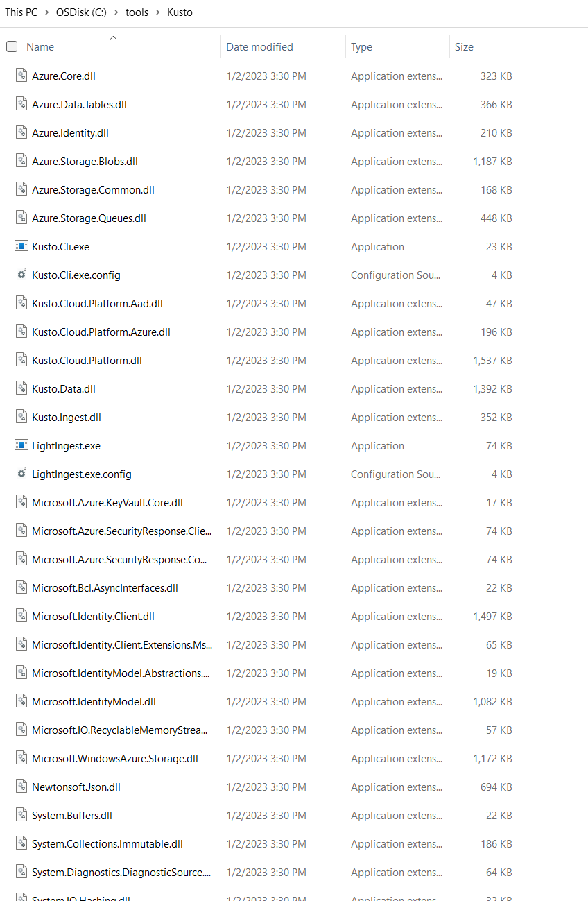Click the Newtonsoft.Json.dll file icon
Viewport: 588px width, 910px height.
pyautogui.click(x=21, y=787)
